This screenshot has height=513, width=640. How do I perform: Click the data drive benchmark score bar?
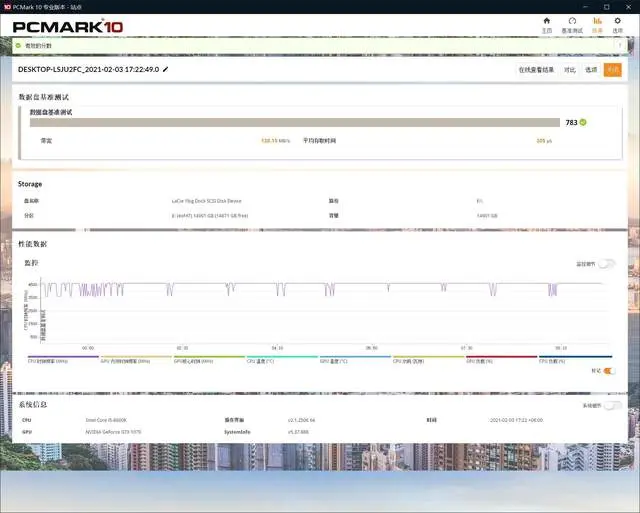point(295,122)
